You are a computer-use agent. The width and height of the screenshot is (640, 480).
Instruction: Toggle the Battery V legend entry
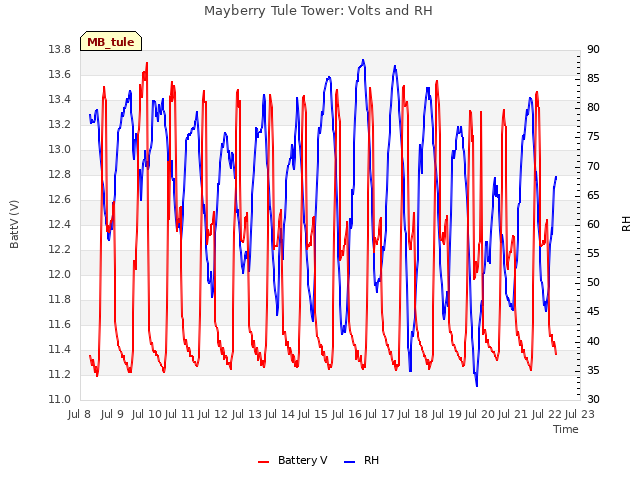[x=292, y=460]
